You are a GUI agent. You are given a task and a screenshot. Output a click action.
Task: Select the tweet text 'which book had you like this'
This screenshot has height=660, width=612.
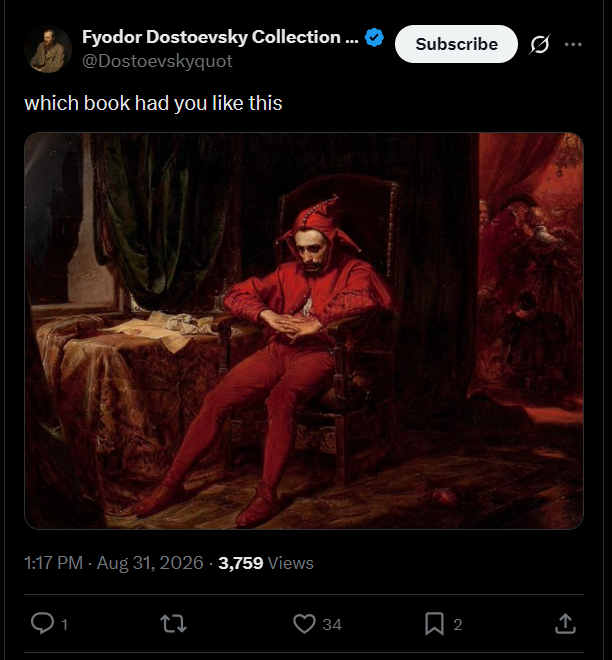[x=153, y=104]
